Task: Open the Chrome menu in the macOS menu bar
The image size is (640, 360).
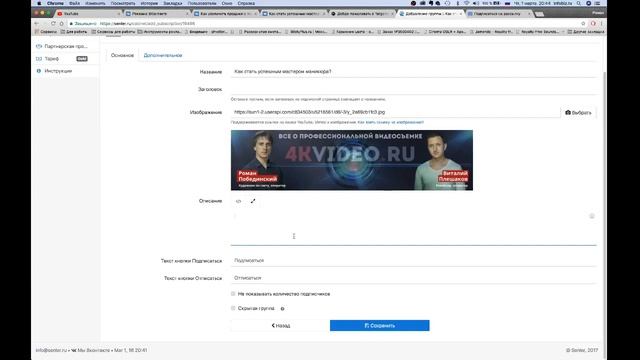Action: tap(55, 3)
